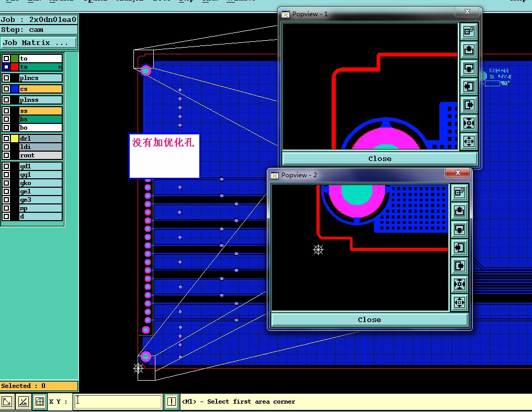Click the Popview-1 detach window icon
532x412 pixels.
(x=469, y=32)
